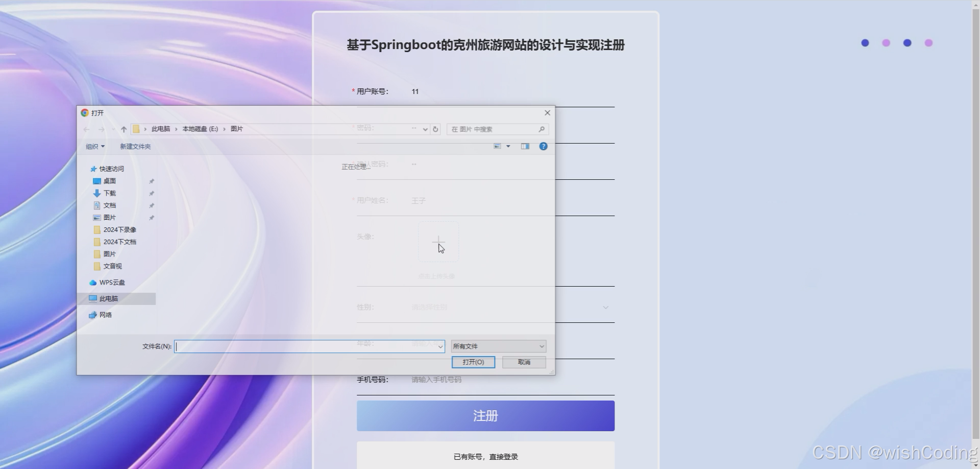Click the 取消 button
This screenshot has width=980, height=469.
point(524,362)
